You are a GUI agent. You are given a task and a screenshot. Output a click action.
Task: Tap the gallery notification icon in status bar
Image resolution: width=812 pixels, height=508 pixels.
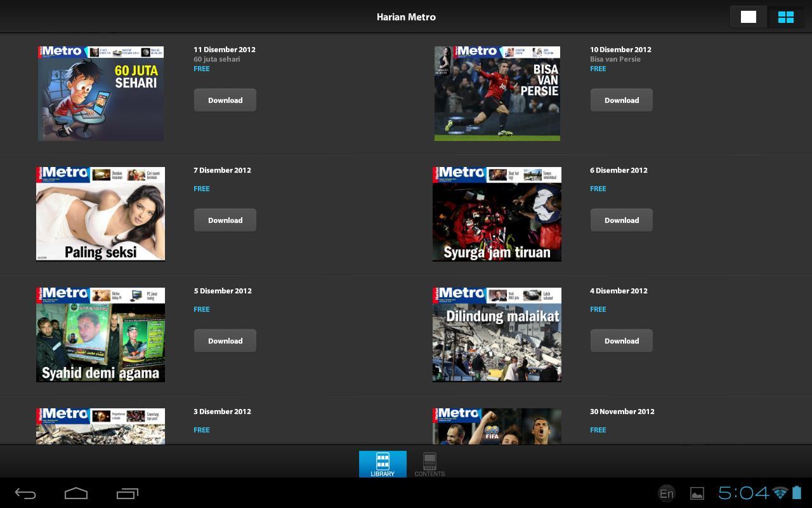[697, 493]
